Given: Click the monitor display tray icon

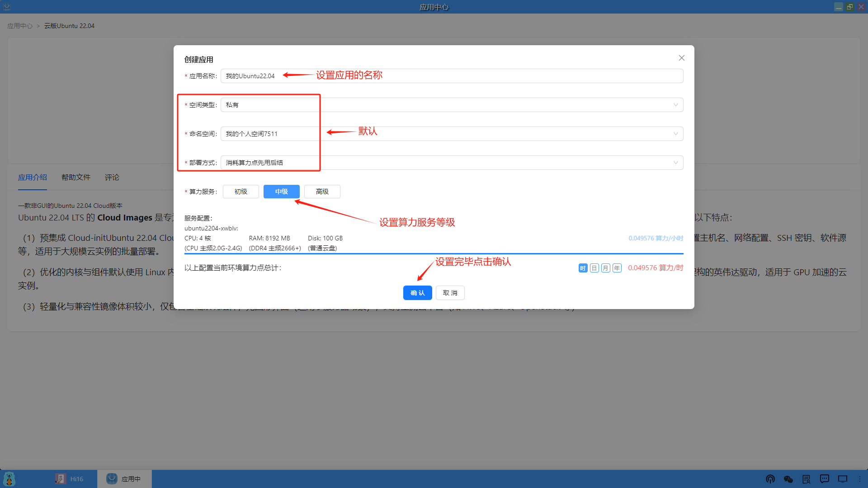Looking at the screenshot, I should (x=843, y=479).
